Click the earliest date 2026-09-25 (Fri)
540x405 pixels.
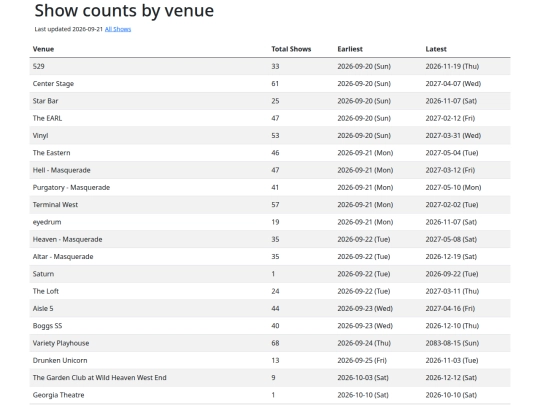362,360
